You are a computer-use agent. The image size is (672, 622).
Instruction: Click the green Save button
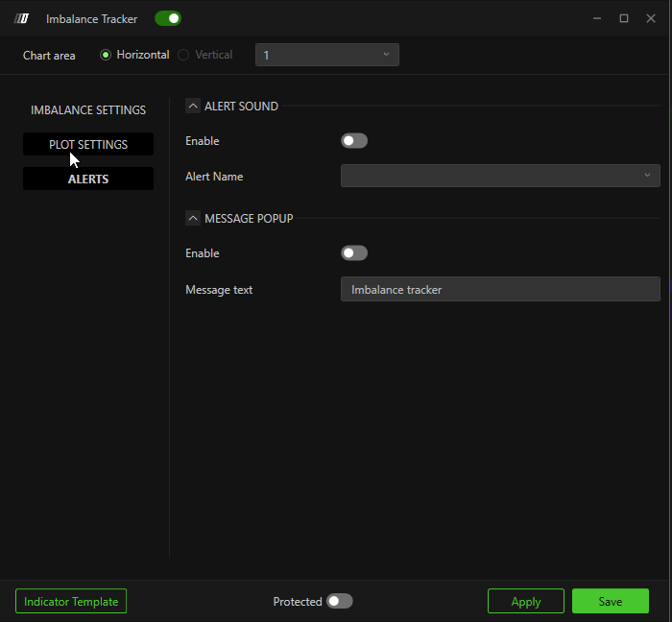tap(610, 601)
